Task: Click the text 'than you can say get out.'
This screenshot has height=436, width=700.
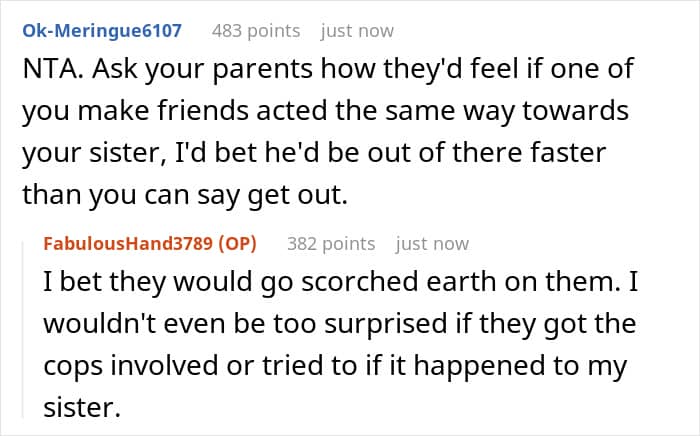Action: coord(183,196)
